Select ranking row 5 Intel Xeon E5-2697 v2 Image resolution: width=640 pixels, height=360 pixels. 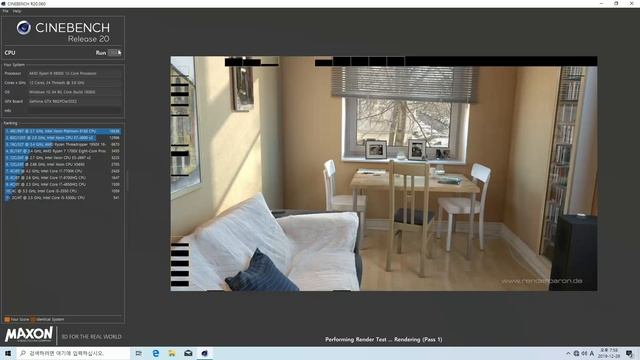point(63,158)
